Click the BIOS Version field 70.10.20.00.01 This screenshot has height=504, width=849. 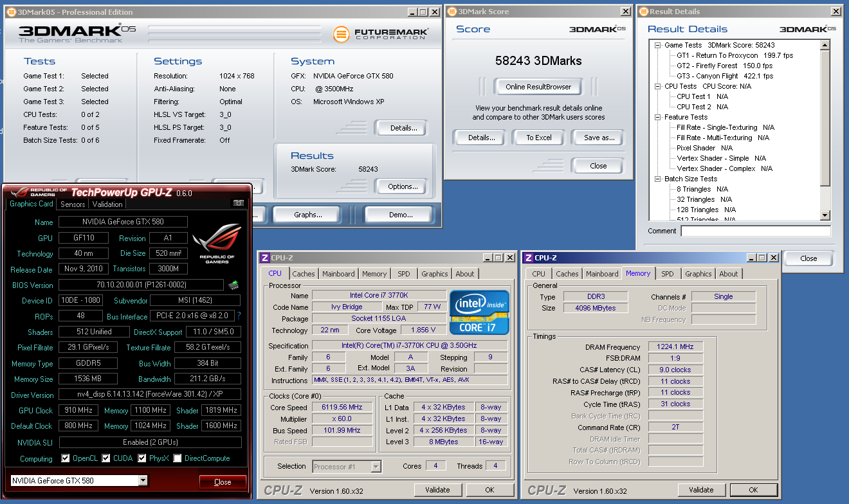[142, 285]
